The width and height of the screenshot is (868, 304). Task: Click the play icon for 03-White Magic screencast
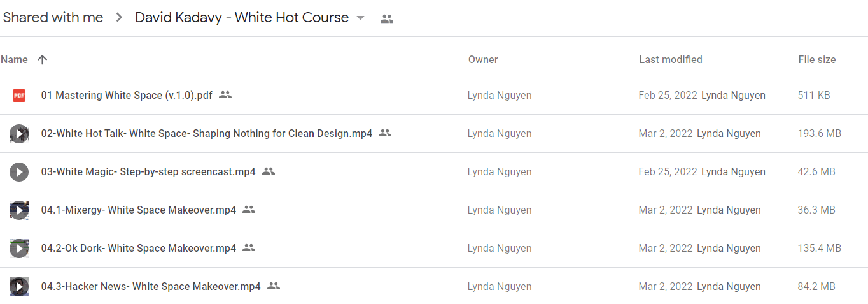[19, 172]
